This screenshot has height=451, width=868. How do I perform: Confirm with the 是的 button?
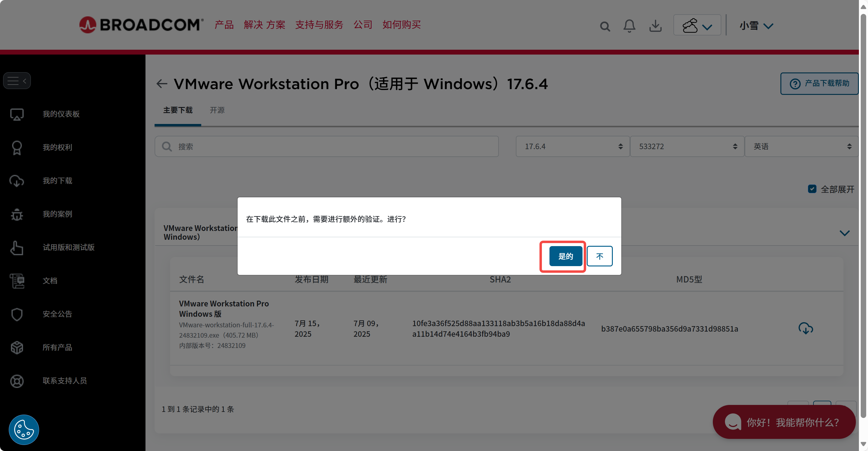pos(566,256)
